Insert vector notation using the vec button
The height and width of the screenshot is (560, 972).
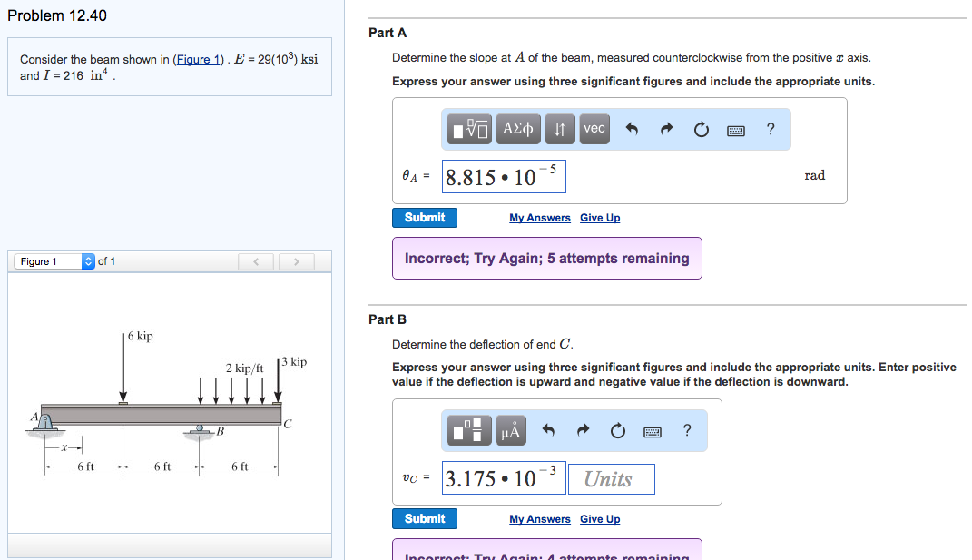pos(594,128)
